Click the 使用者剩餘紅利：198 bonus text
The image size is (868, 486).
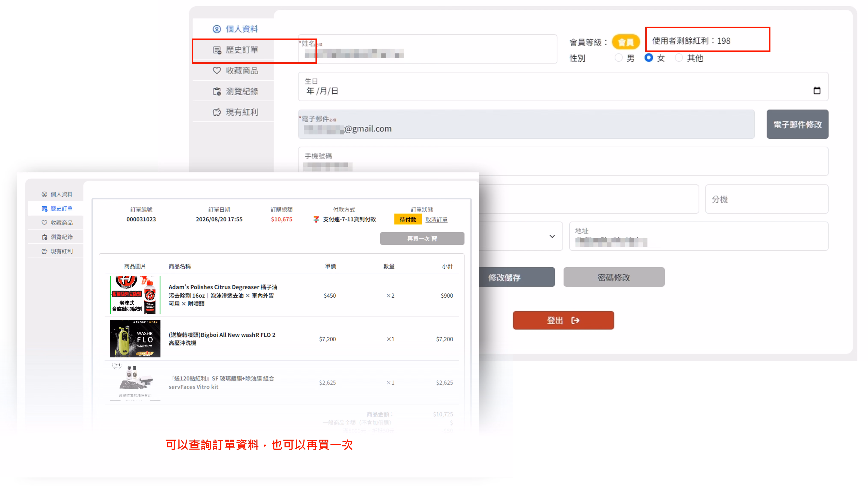(691, 41)
